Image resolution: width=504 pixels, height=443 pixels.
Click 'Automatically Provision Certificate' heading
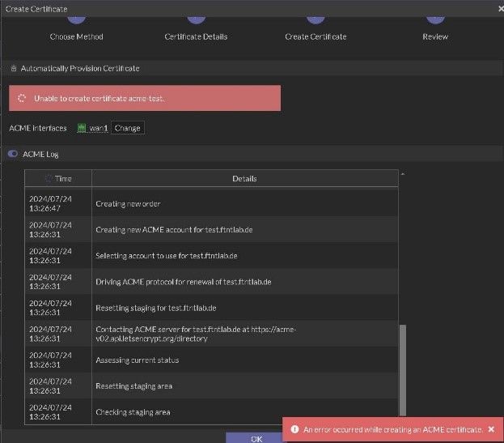tap(80, 68)
